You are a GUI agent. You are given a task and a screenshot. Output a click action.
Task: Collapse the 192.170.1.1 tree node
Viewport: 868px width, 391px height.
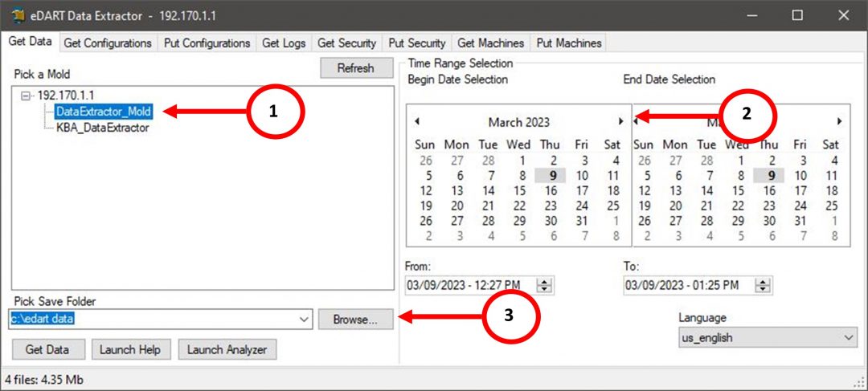(x=24, y=96)
